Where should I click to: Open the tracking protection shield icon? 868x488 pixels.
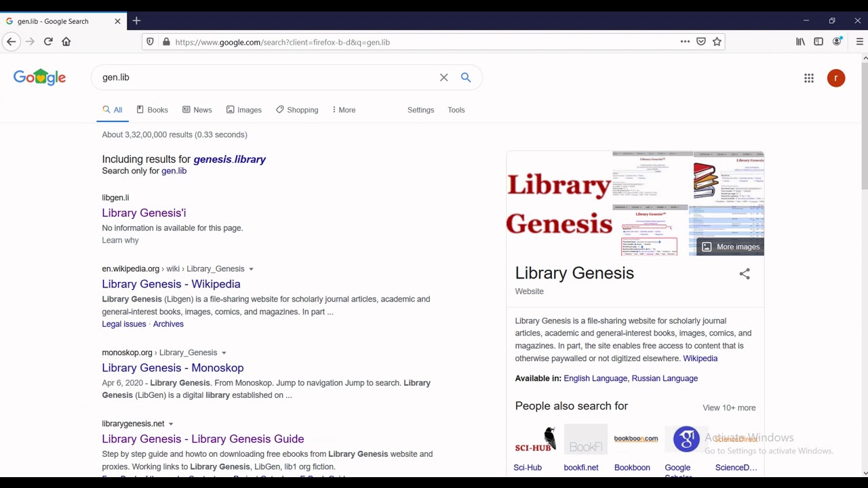tap(151, 42)
